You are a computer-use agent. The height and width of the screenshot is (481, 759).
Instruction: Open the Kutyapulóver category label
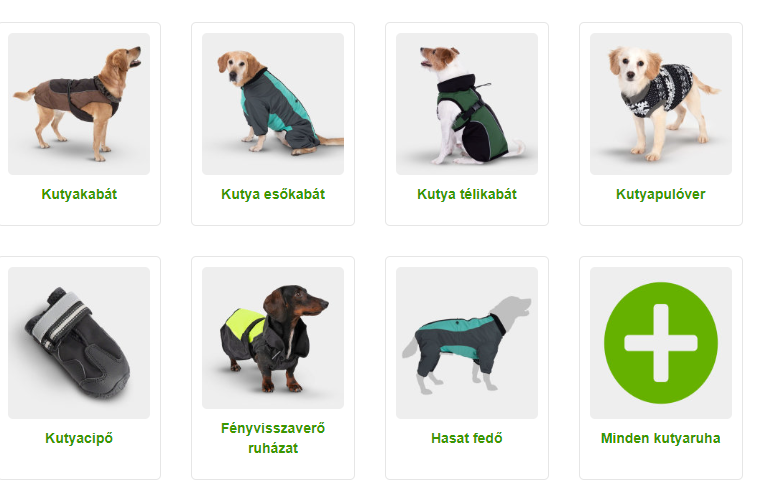click(660, 195)
